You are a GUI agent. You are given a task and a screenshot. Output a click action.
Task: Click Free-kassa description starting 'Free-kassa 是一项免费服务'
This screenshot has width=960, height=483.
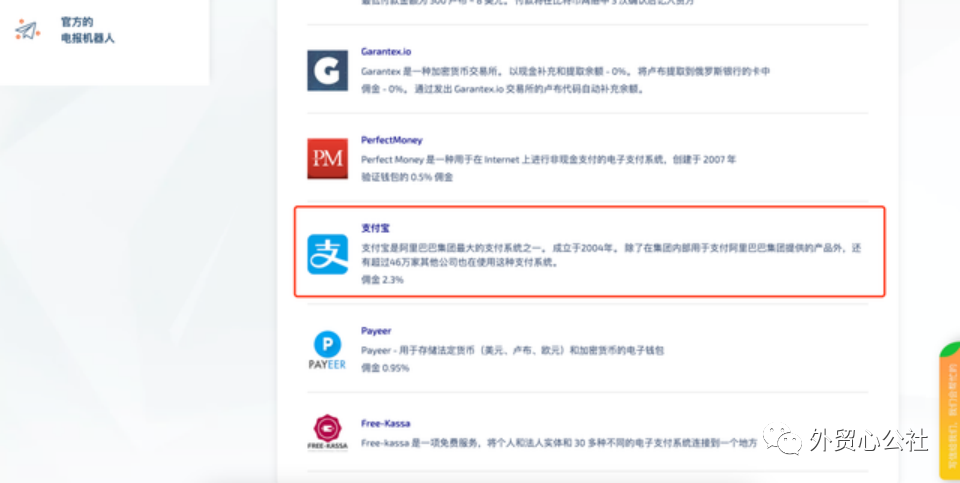560,443
